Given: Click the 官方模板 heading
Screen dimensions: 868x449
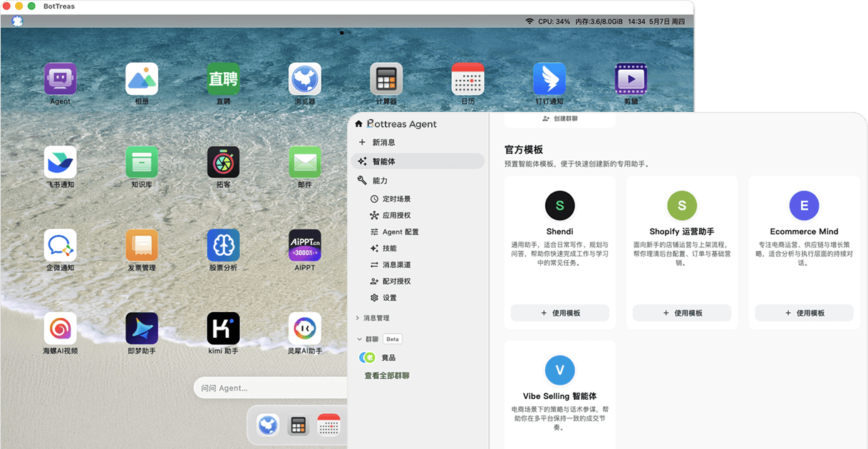Looking at the screenshot, I should pyautogui.click(x=524, y=150).
